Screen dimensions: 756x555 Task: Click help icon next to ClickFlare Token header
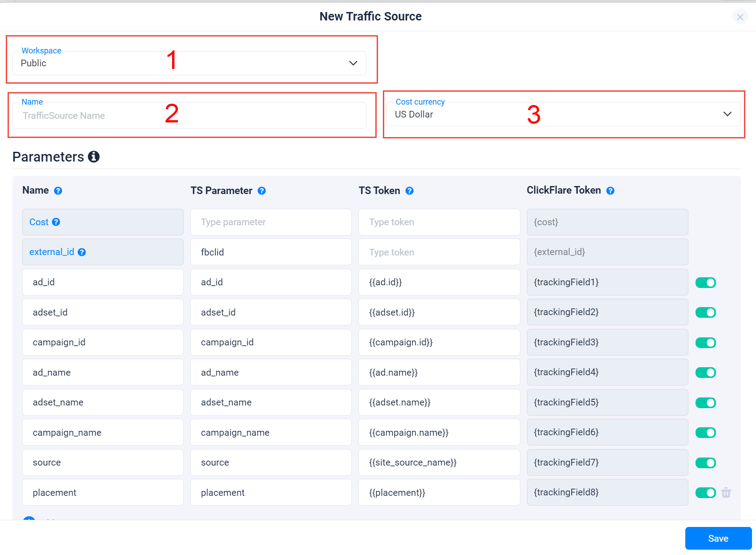coord(611,191)
